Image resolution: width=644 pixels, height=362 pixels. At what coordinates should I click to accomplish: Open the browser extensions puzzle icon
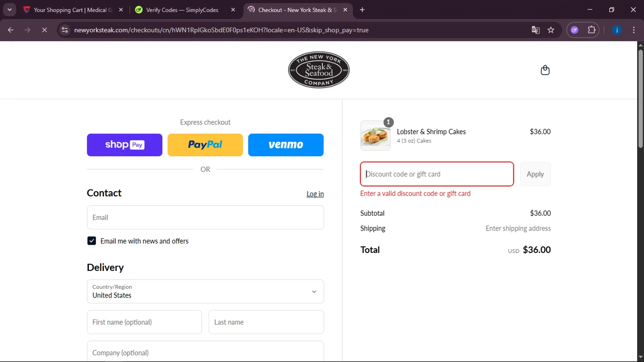592,30
